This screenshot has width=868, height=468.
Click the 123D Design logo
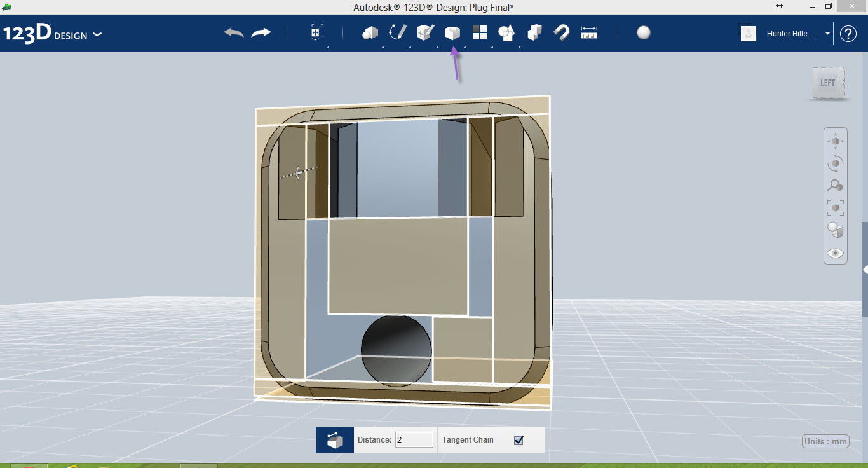click(45, 34)
